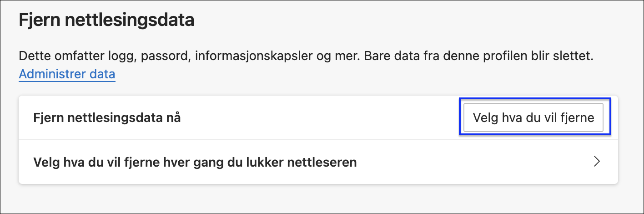This screenshot has width=644, height=214.
Task: Open "Velg hva du vil fjerne hver gang" row
Action: pos(195,162)
